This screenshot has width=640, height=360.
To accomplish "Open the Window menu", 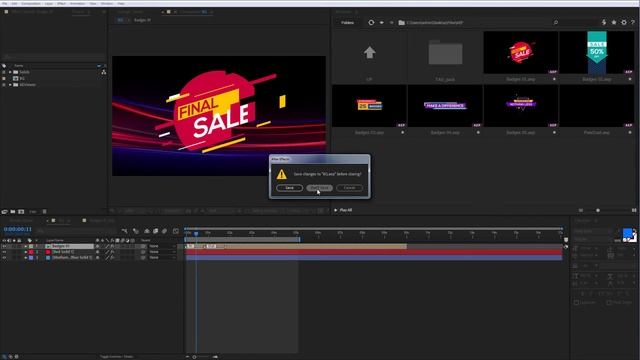I will pos(107,3).
